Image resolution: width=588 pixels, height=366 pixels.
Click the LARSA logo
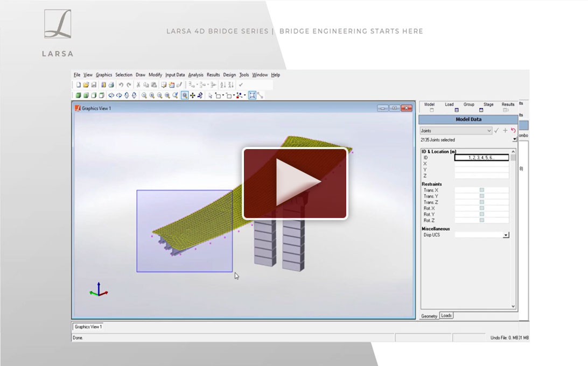pos(58,33)
